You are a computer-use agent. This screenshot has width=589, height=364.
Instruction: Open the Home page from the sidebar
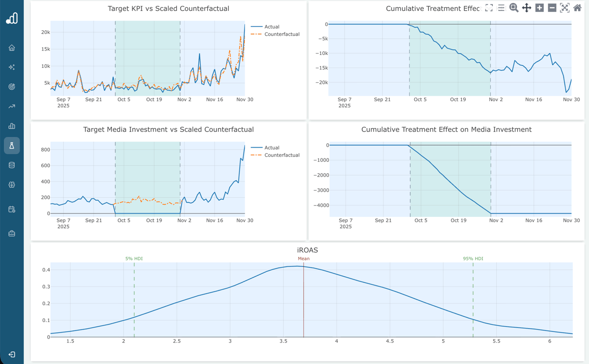pyautogui.click(x=12, y=48)
